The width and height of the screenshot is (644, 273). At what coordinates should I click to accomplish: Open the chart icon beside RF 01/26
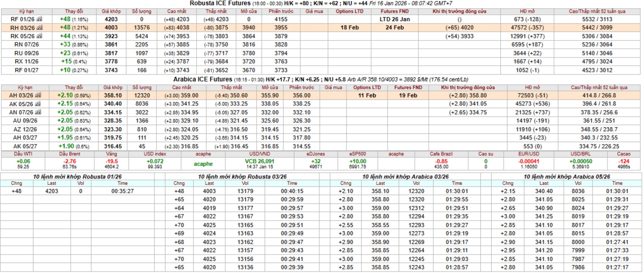(x=39, y=19)
